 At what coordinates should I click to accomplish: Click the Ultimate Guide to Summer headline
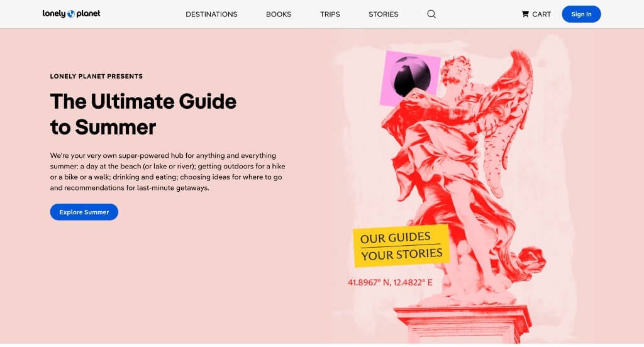click(143, 114)
